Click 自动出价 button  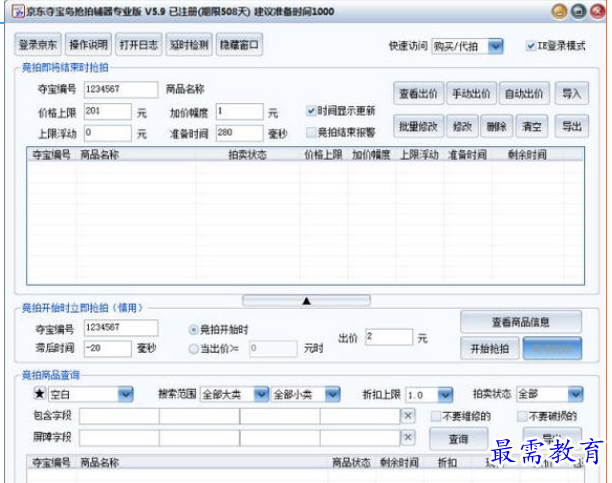tap(524, 94)
